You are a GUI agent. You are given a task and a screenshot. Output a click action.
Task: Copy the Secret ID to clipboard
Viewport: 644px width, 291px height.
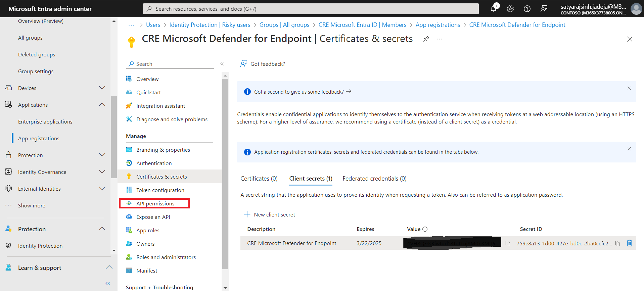tap(618, 243)
